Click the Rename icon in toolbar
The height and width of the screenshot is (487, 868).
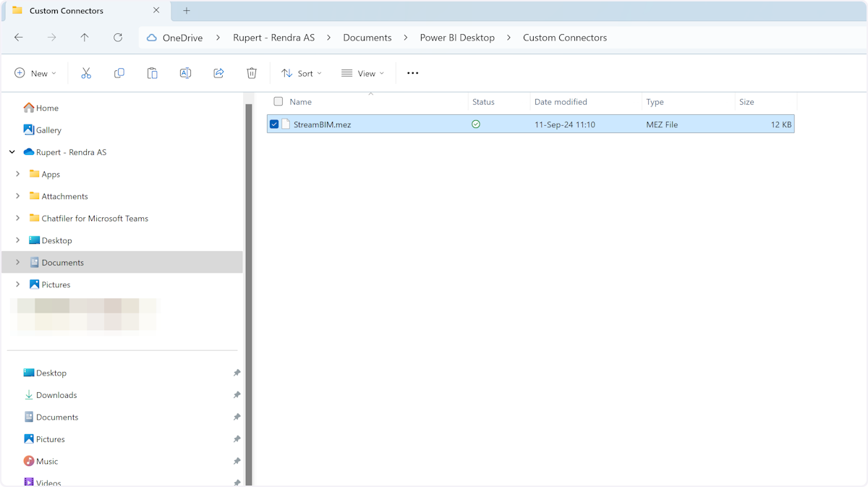pos(185,73)
